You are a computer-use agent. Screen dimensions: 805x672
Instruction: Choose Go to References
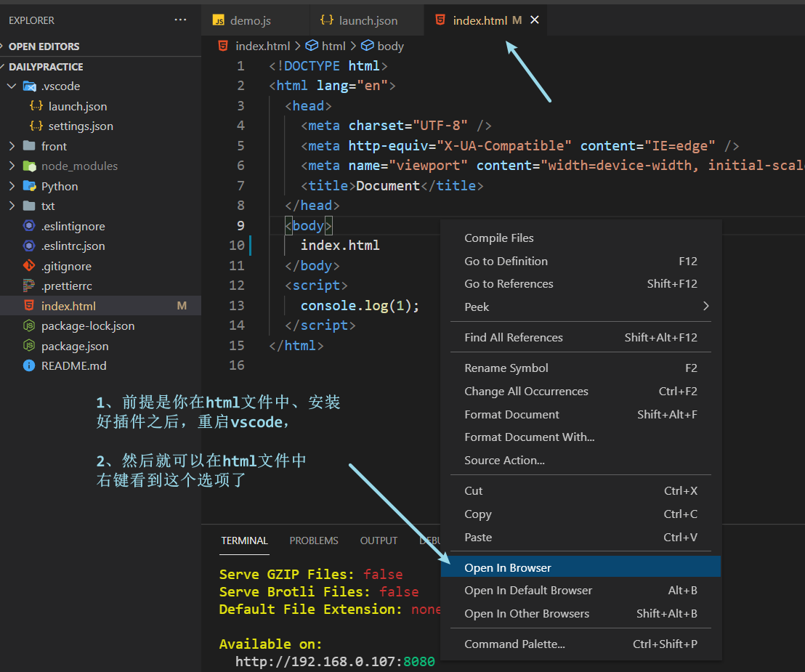[581, 283]
